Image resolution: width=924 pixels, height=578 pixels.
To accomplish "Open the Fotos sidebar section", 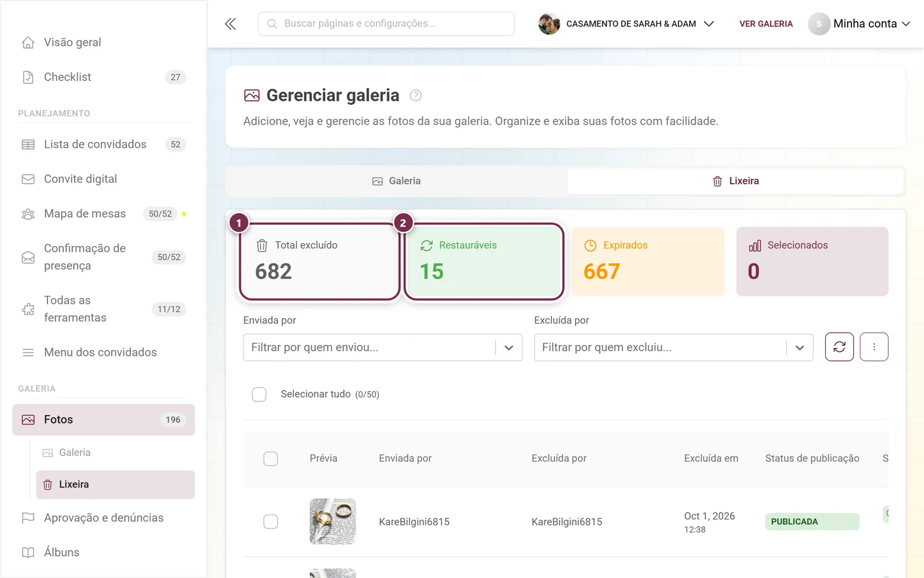I will (103, 420).
